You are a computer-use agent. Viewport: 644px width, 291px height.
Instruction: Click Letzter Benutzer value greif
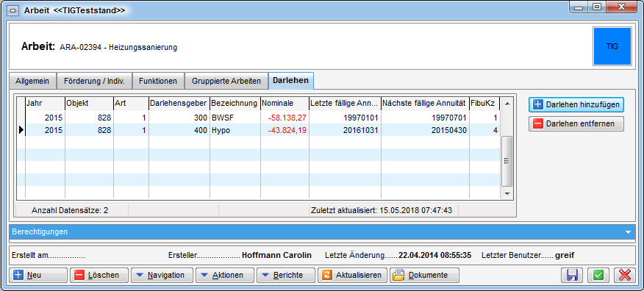pyautogui.click(x=565, y=255)
